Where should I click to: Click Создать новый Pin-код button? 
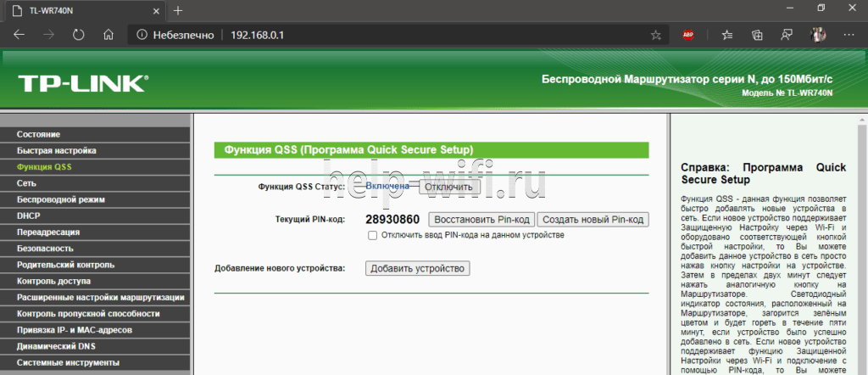click(593, 220)
